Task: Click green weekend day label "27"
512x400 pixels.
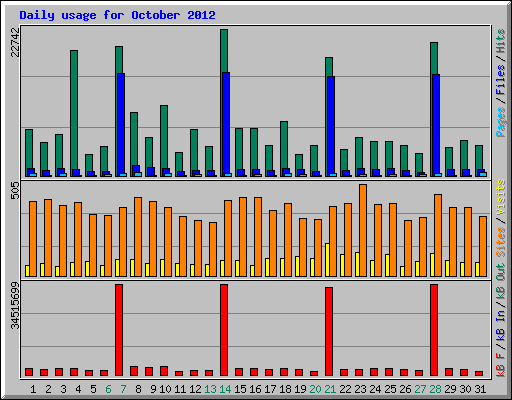Action: pyautogui.click(x=420, y=389)
